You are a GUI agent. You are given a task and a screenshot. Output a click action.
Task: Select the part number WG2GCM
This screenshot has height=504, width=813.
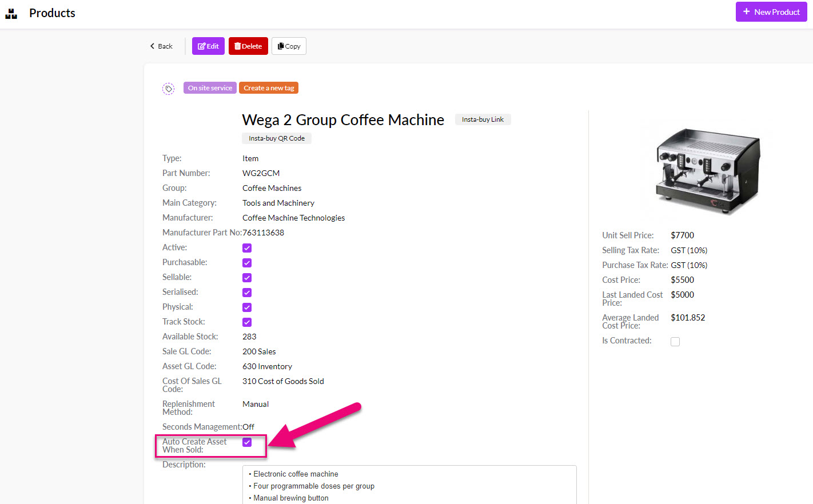point(261,173)
